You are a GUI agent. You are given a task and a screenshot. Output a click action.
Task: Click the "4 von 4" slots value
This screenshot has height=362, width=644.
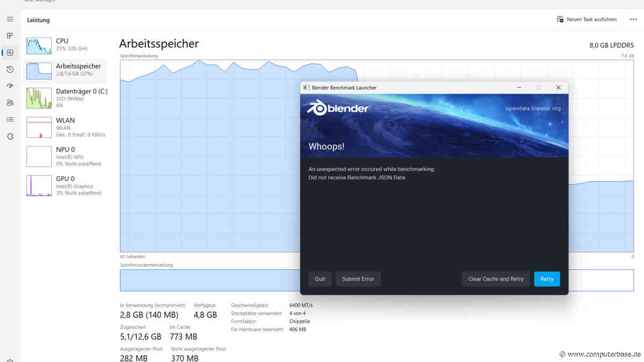pos(298,313)
